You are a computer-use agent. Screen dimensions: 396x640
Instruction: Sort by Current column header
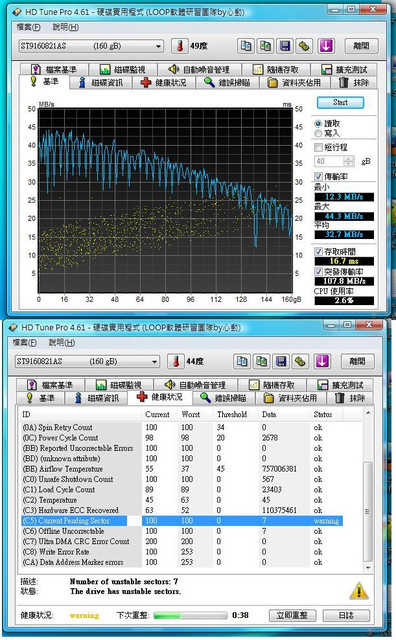tap(157, 414)
